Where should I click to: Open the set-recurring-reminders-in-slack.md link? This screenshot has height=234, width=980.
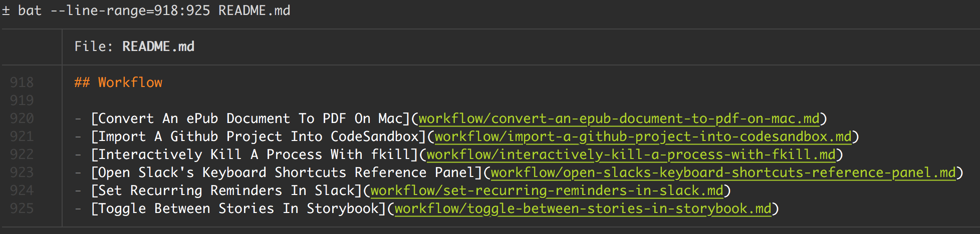(547, 190)
